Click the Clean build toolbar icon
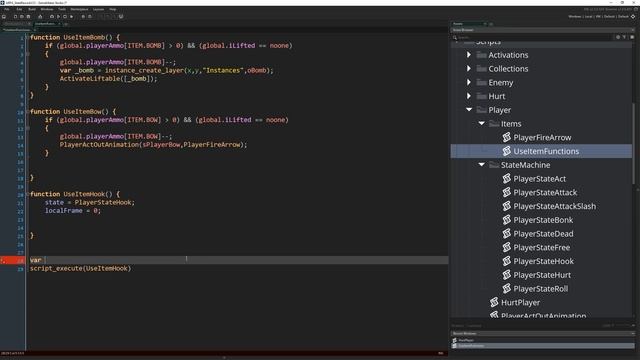Viewport: 640px width, 360px height. pyautogui.click(x=71, y=17)
